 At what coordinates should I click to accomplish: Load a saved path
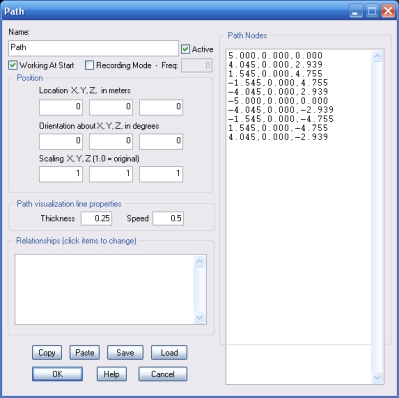tap(169, 353)
